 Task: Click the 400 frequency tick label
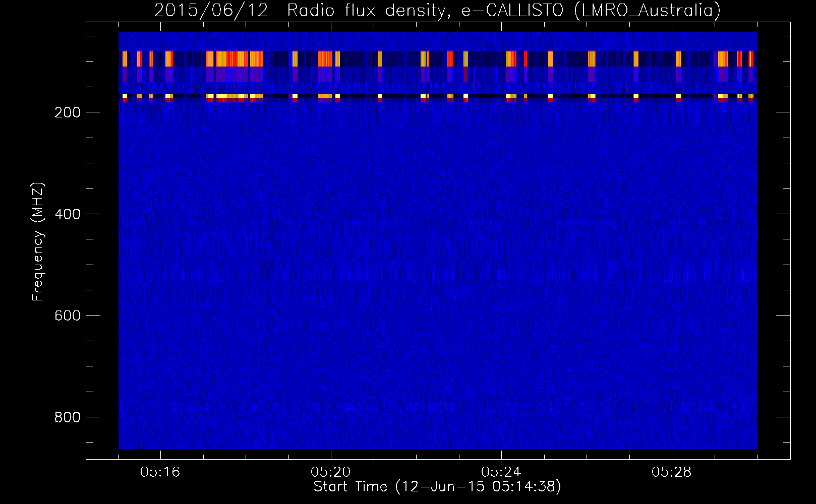click(x=67, y=214)
